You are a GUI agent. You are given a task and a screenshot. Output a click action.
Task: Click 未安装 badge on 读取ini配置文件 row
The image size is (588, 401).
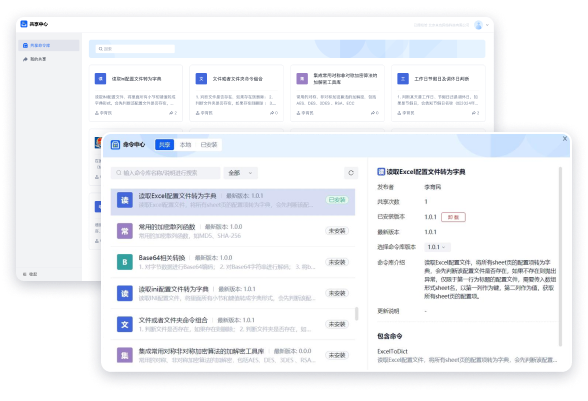337,293
